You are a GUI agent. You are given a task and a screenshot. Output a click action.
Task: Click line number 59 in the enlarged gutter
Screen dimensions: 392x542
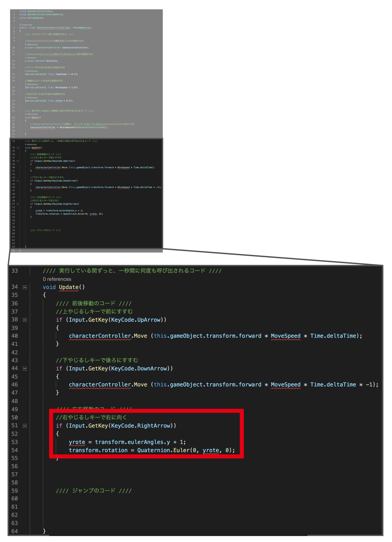pos(15,491)
